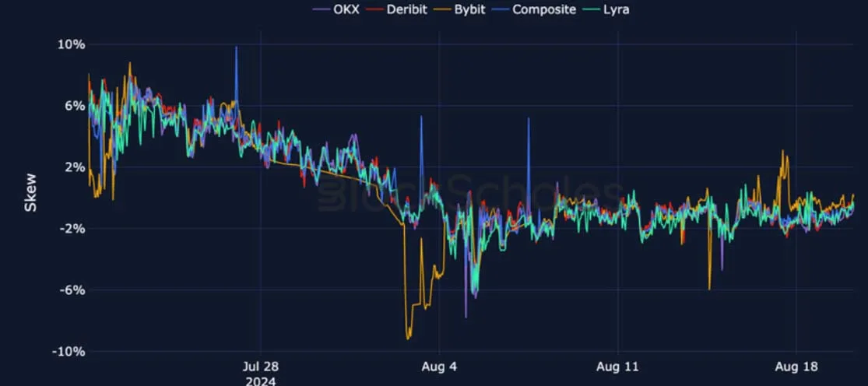Click the 6% y-axis label
This screenshot has width=868, height=386.
click(76, 106)
